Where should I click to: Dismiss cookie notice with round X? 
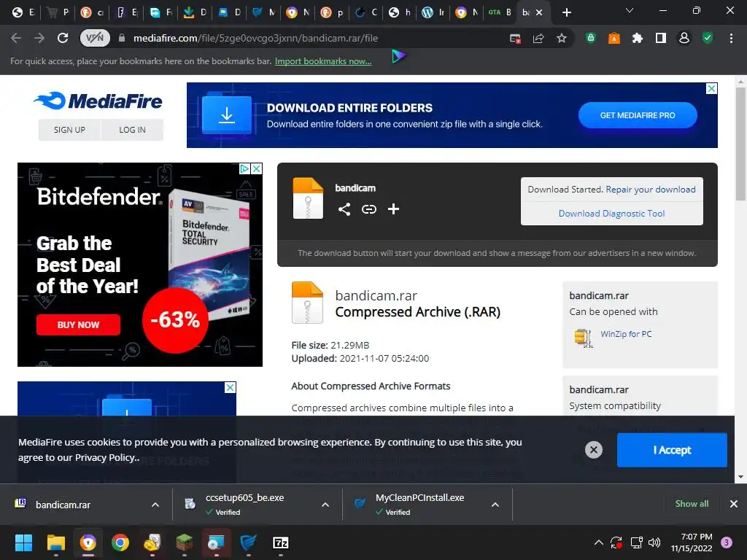[594, 449]
